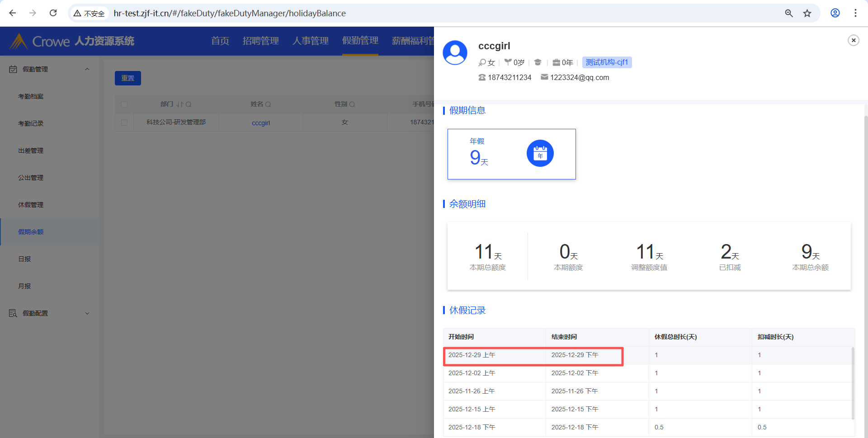This screenshot has height=438, width=868.
Task: Open the 人事管理 top navigation tab
Action: click(x=310, y=41)
